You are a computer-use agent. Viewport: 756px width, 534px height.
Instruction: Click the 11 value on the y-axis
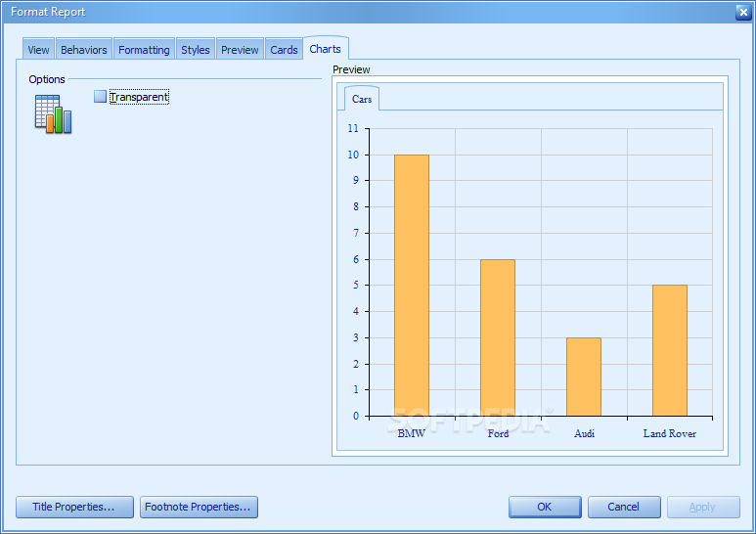coord(353,128)
